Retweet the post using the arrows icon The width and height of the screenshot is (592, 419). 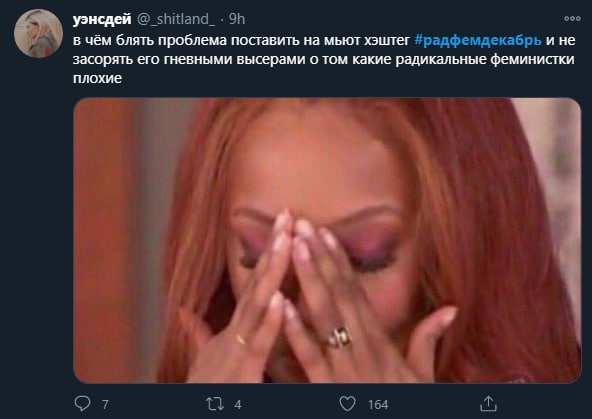tap(215, 404)
